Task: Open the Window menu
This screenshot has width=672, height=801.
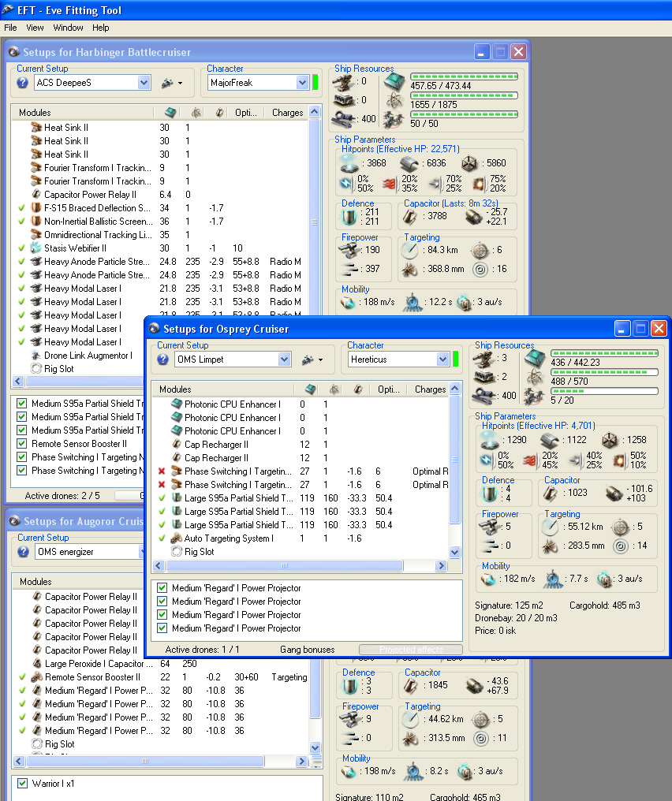Action: [68, 28]
